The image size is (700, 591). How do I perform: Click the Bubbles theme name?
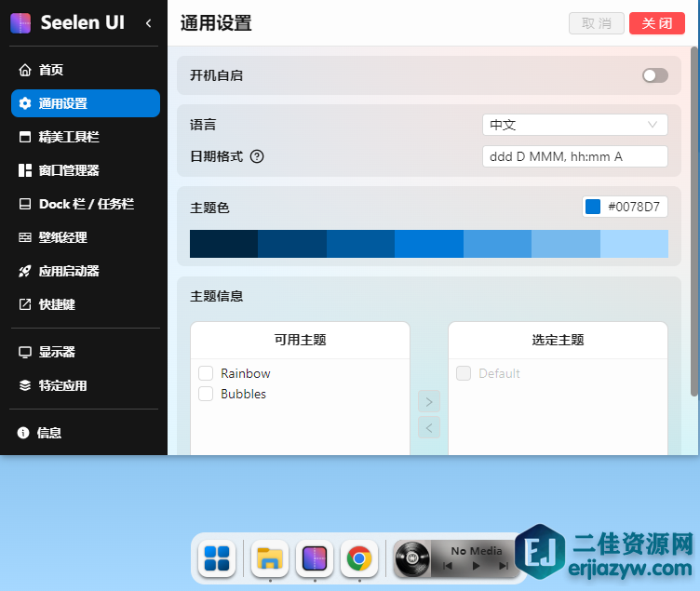(243, 394)
